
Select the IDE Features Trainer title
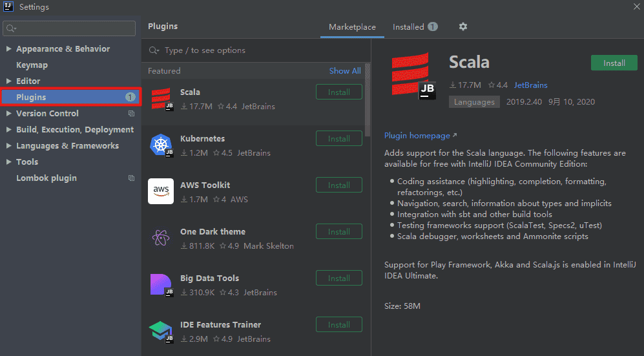click(220, 324)
